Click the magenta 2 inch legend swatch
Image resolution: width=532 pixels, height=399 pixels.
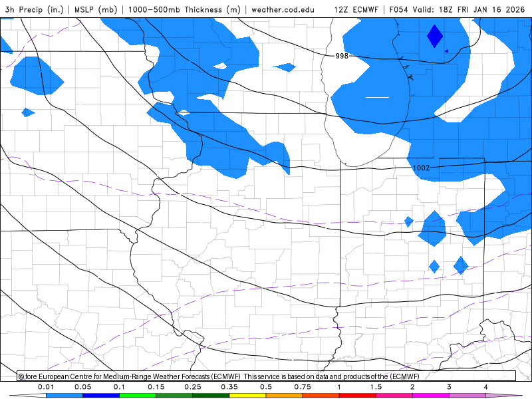431,396
